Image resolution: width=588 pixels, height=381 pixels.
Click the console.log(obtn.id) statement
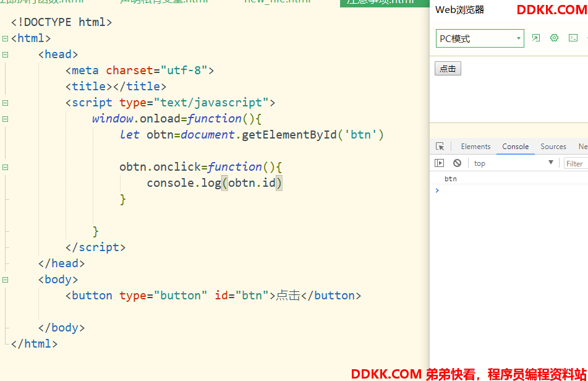point(214,183)
